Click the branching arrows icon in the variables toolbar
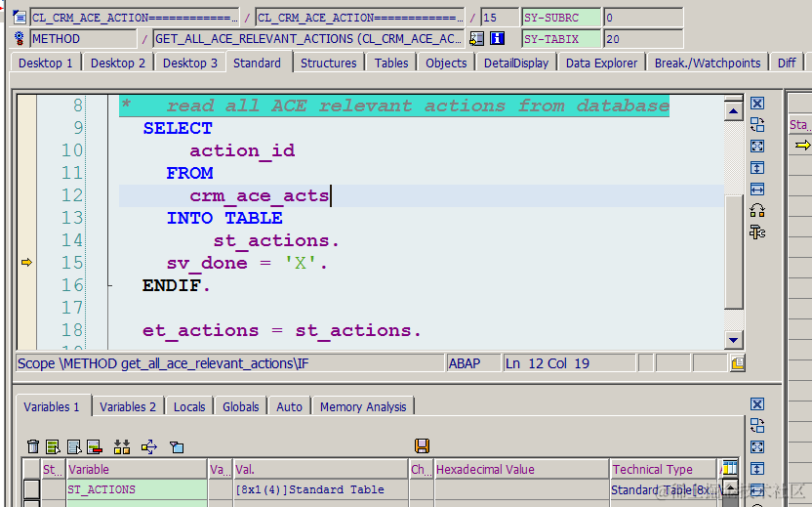This screenshot has height=507, width=812. (149, 446)
